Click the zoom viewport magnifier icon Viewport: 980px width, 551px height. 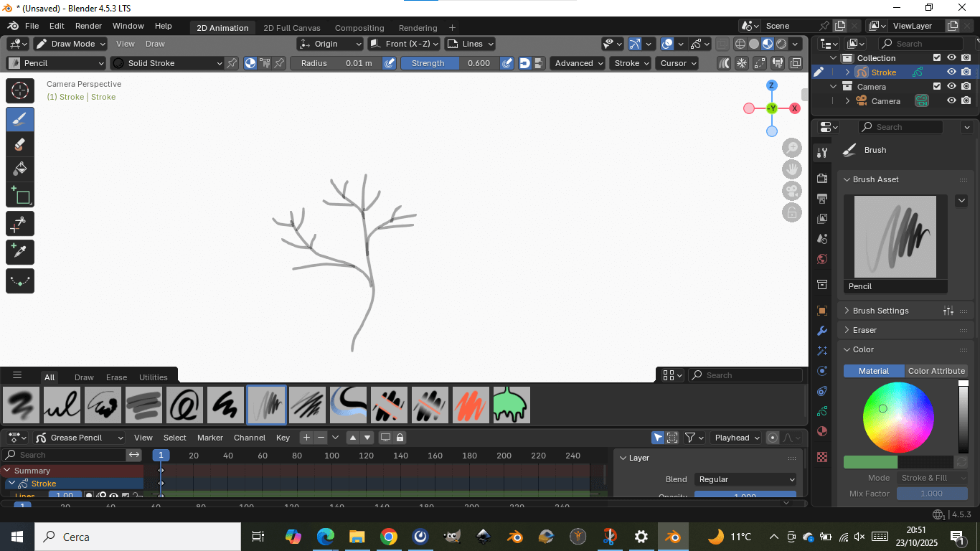791,148
